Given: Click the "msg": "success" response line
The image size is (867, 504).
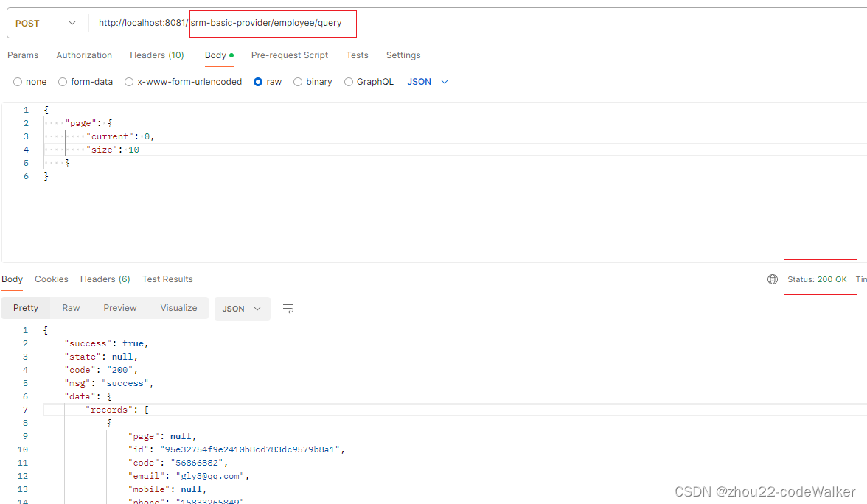Looking at the screenshot, I should pos(109,383).
